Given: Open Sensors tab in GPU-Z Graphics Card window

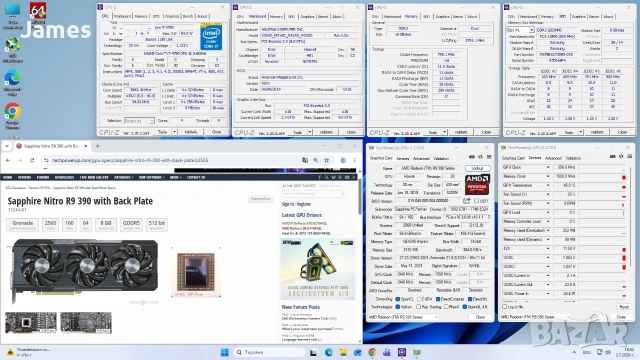Looking at the screenshot, I should click(402, 158).
